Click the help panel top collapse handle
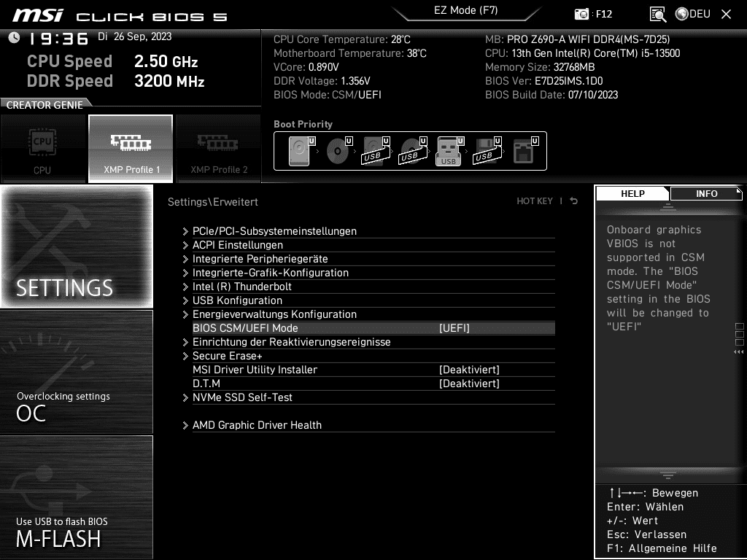Image resolution: width=747 pixels, height=560 pixels. pos(668,206)
